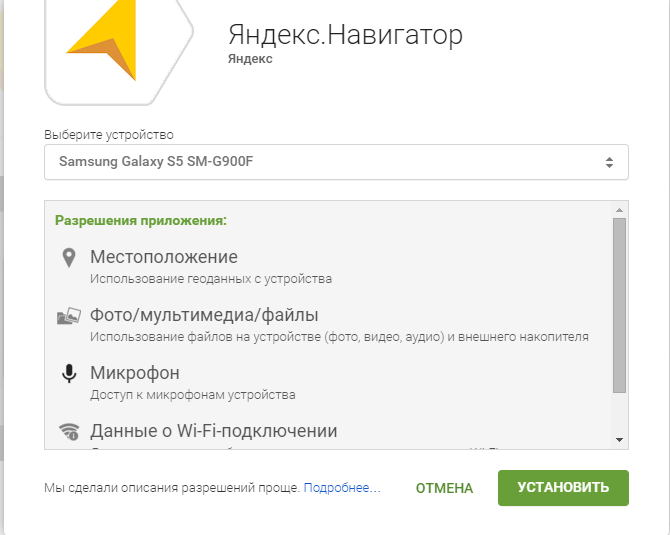Open the Samsung Galaxy S5 device dropdown
The image size is (670, 535).
tap(336, 162)
